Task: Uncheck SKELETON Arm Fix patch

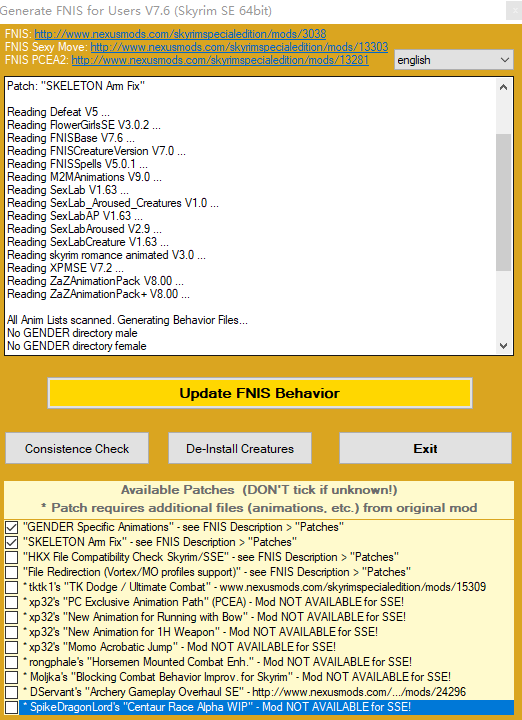Action: pos(11,543)
